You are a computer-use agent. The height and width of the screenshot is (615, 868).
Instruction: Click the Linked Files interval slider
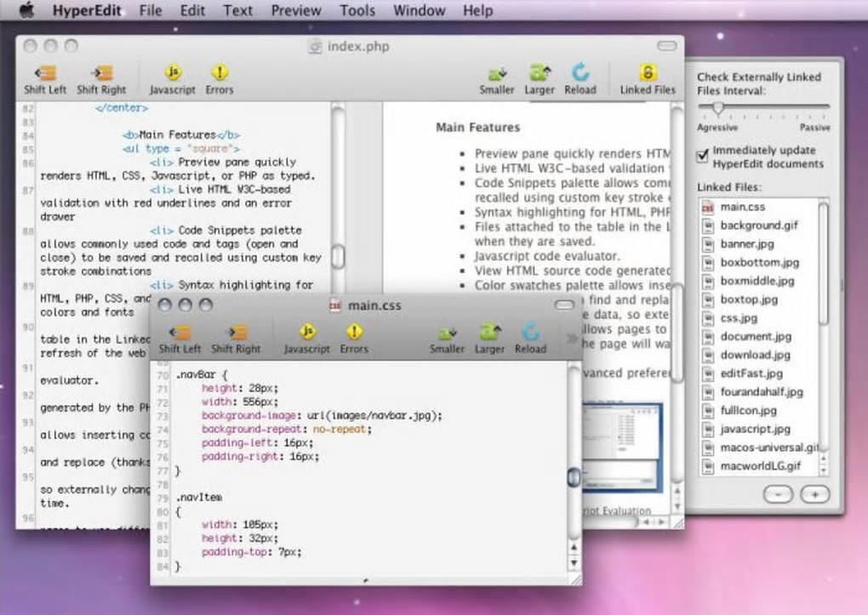tap(719, 108)
